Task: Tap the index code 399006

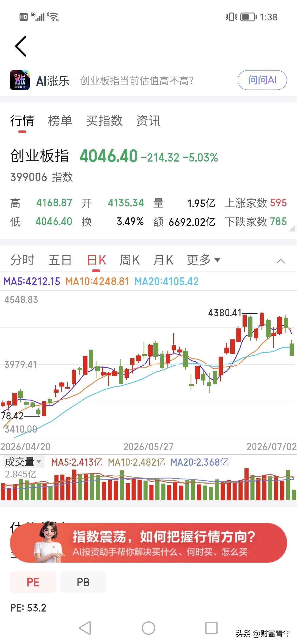Action: point(29,177)
